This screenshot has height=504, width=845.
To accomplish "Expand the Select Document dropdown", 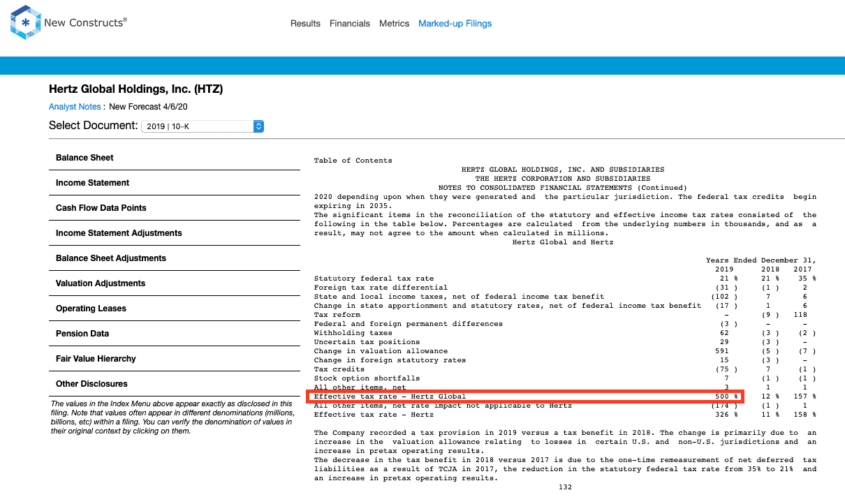I will pyautogui.click(x=203, y=126).
